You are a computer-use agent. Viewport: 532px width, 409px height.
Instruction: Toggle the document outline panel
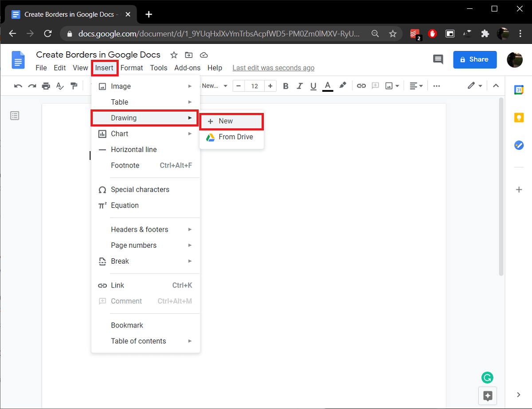15,115
